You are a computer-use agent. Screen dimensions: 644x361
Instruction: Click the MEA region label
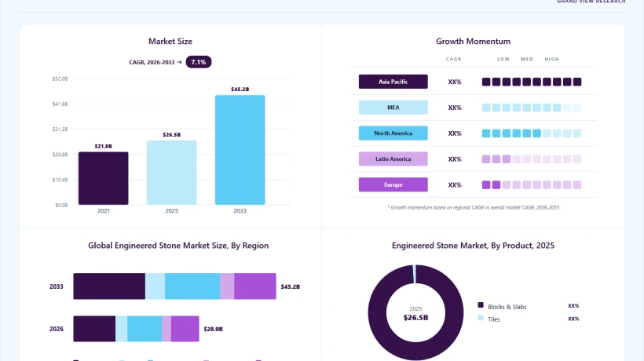[x=393, y=108]
